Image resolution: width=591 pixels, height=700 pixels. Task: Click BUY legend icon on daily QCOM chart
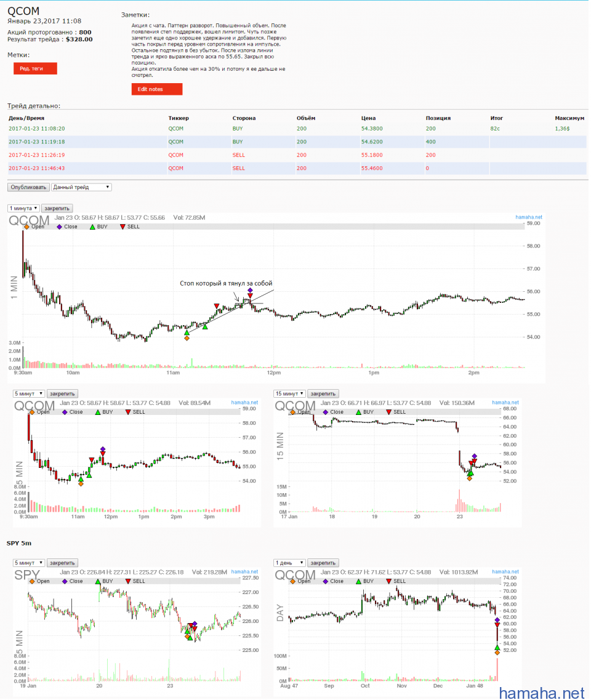[358, 581]
